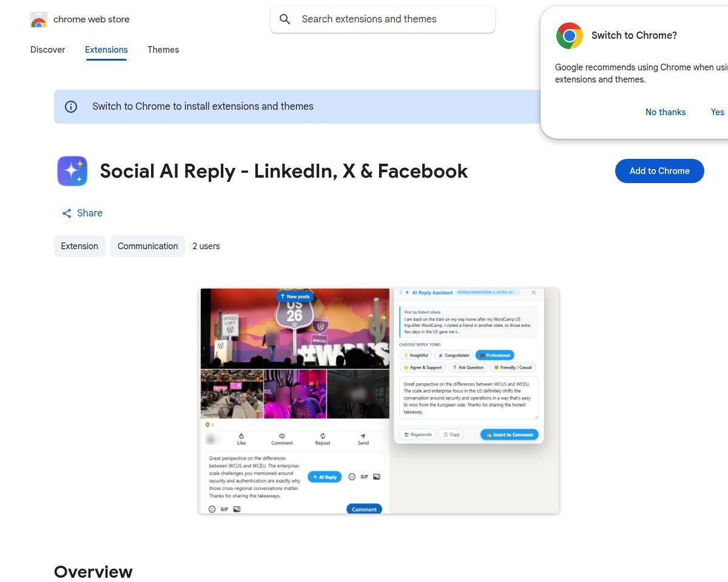The width and height of the screenshot is (728, 582).
Task: Click the Share link
Action: pyautogui.click(x=82, y=213)
